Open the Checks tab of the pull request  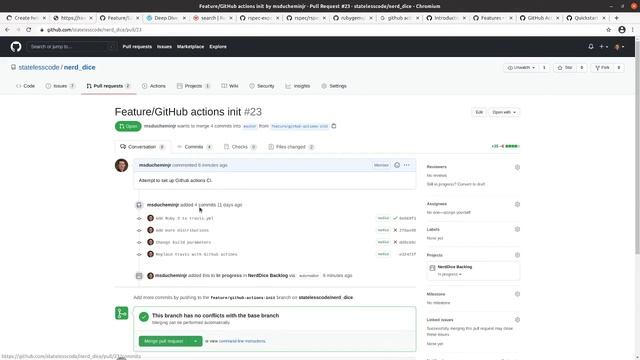(240, 147)
